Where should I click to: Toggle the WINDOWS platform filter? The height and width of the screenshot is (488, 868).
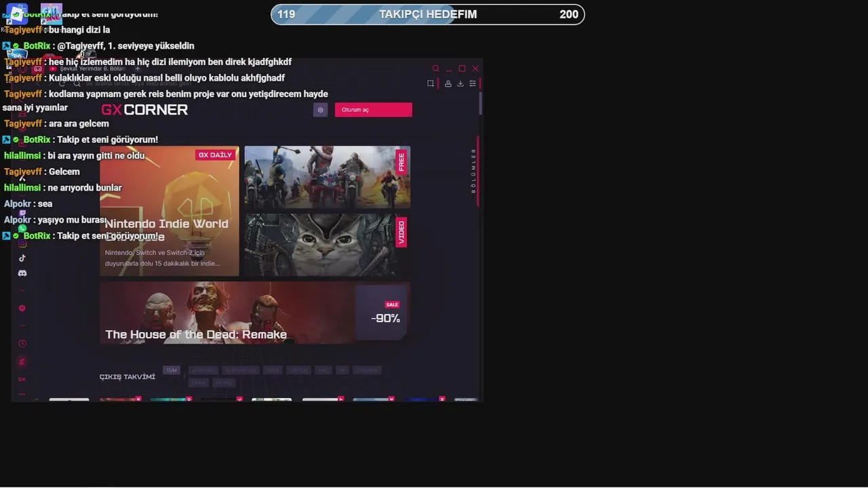[x=203, y=370]
